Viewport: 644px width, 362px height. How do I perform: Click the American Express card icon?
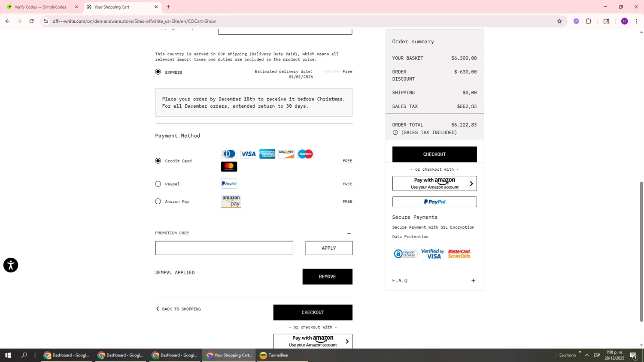267,154
